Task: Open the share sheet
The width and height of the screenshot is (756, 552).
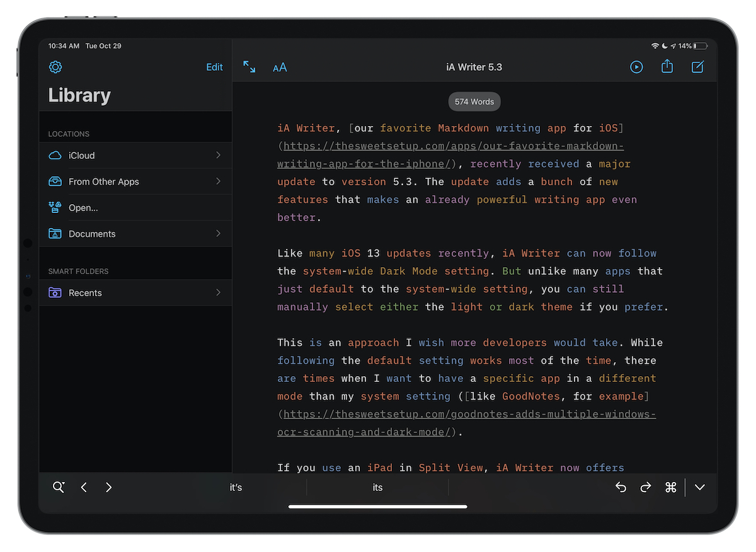Action: point(667,67)
